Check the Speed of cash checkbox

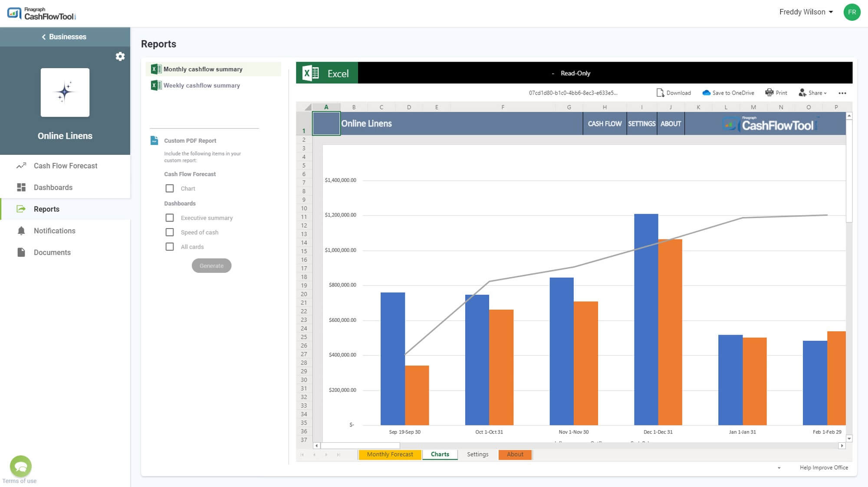point(170,232)
